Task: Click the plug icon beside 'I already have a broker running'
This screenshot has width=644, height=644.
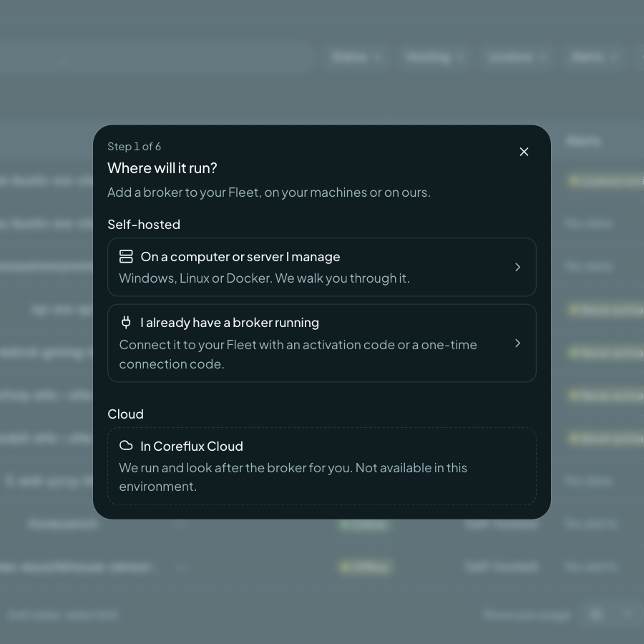Action: [126, 323]
